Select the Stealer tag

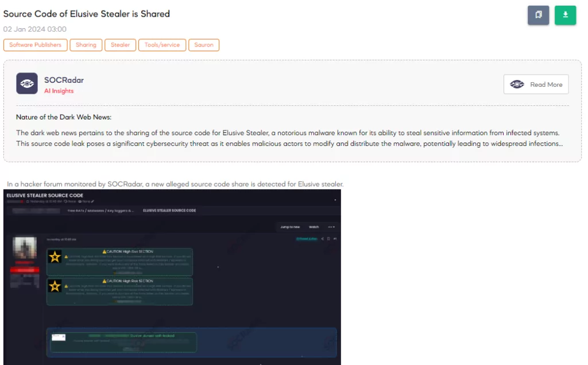click(x=120, y=45)
